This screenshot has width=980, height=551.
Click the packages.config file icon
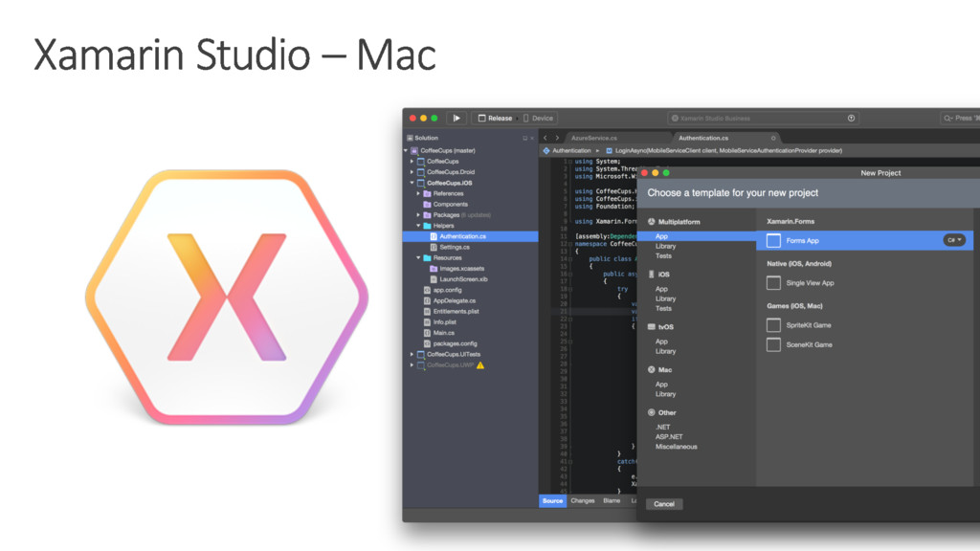[x=428, y=343]
